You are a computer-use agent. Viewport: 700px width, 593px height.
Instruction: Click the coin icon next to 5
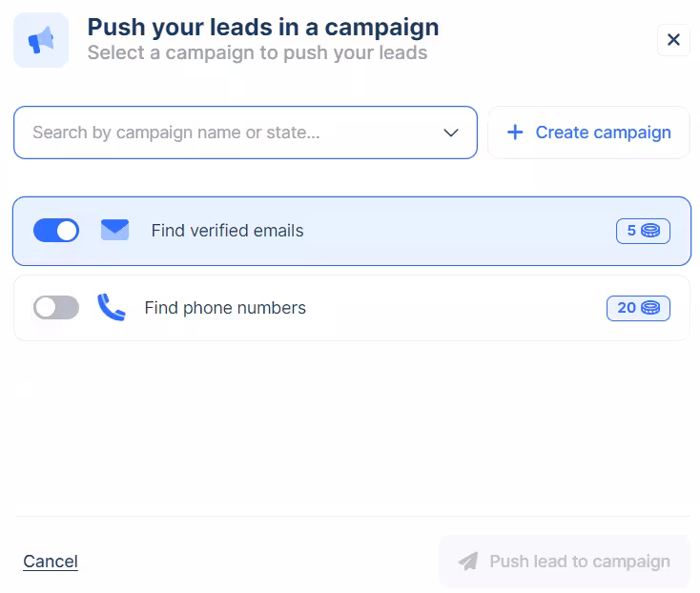tap(650, 231)
